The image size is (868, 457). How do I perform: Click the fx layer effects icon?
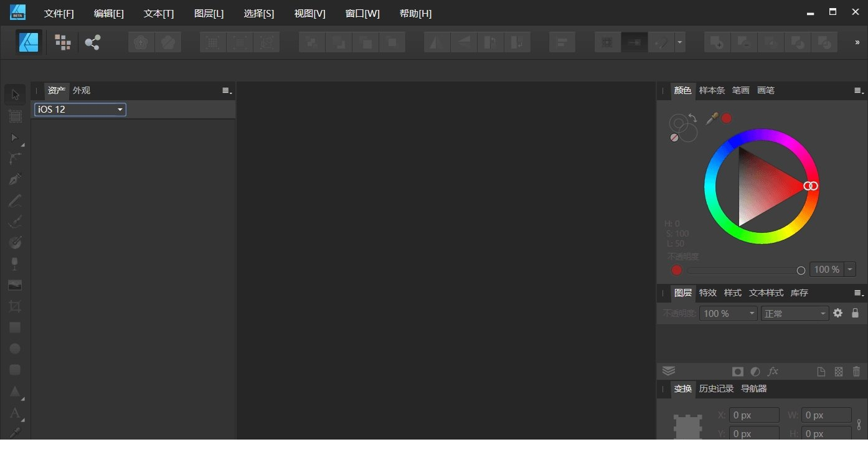773,371
